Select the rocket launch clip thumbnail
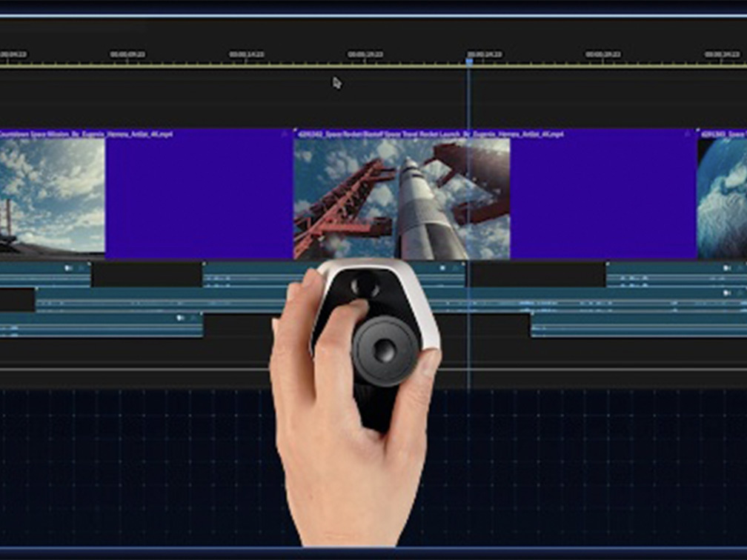This screenshot has height=560, width=747. coord(402,199)
